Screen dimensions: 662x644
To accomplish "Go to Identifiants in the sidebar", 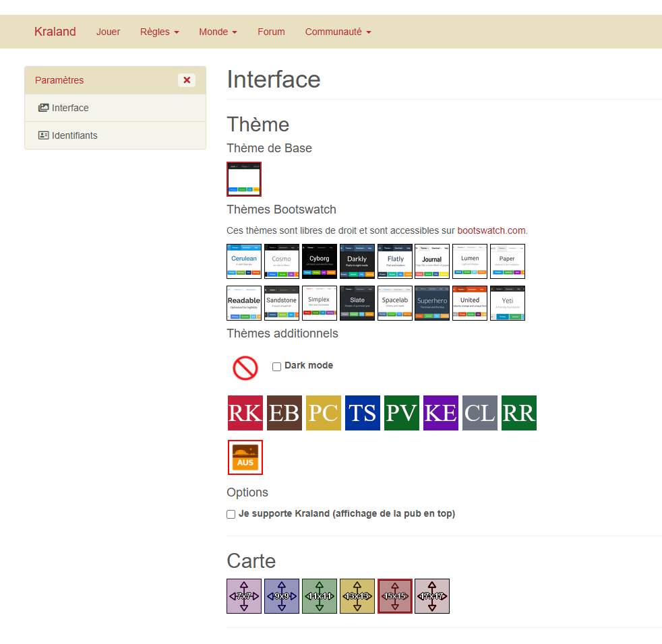I will point(74,135).
